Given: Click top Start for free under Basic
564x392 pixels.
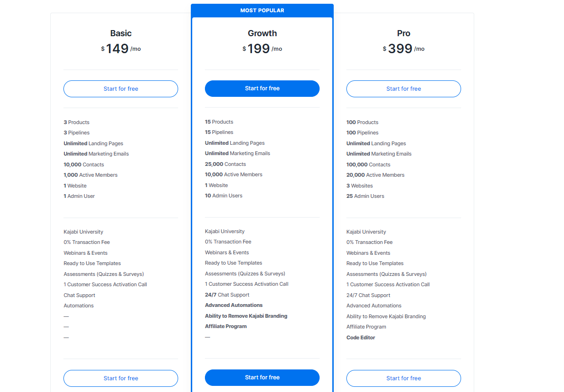Looking at the screenshot, I should point(121,89).
